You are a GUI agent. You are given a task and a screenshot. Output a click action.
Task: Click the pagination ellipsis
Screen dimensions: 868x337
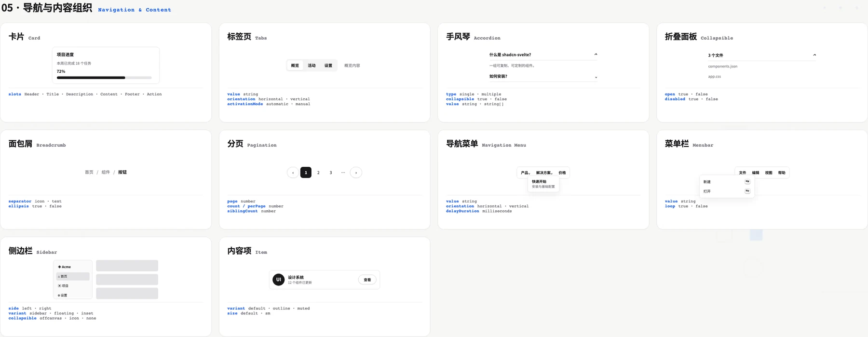point(343,173)
